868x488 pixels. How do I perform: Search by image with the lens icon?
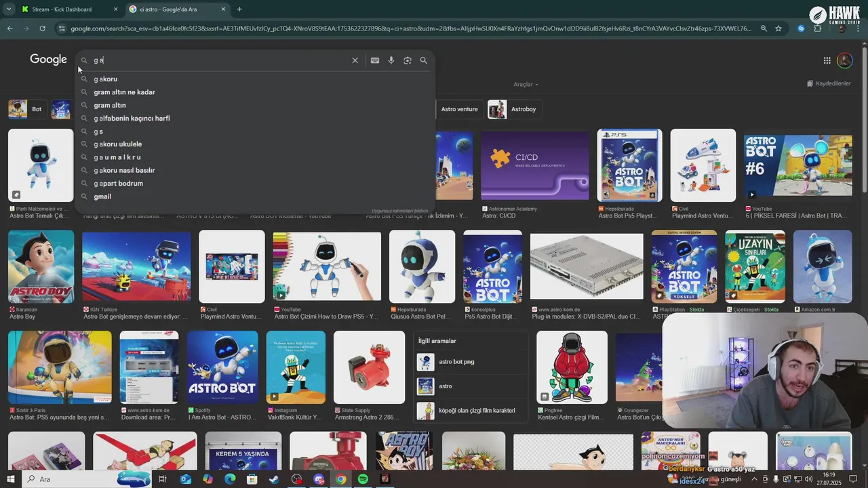[x=408, y=60]
